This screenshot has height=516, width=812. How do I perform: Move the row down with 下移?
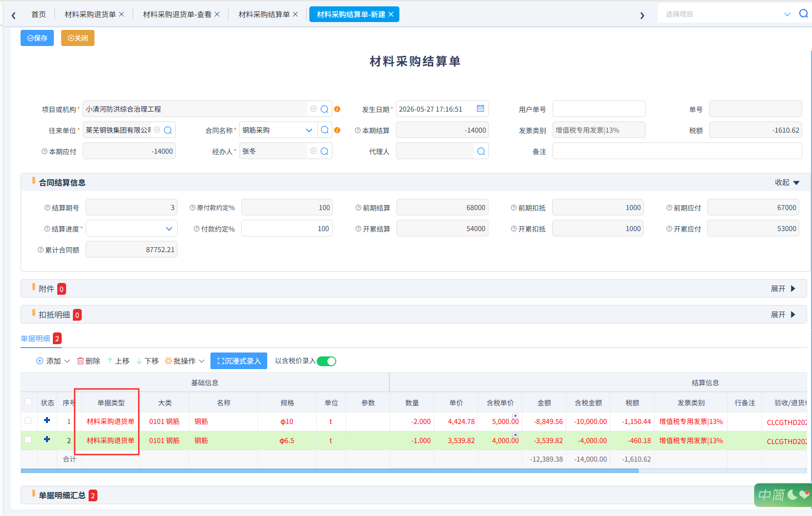[147, 361]
